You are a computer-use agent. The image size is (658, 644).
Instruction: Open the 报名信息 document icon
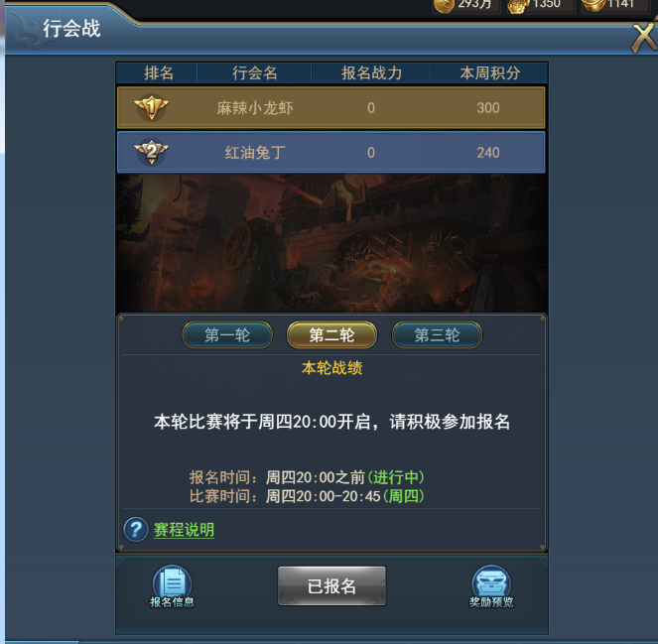[172, 586]
